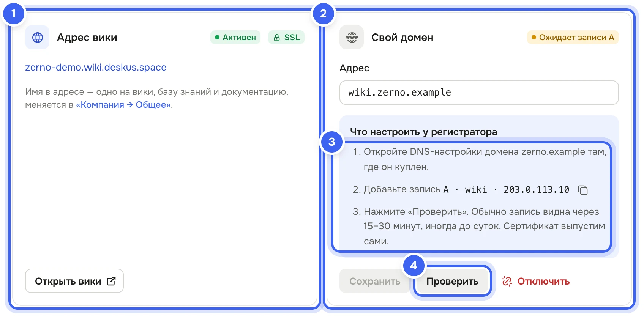Click the Проверить button
644x318 pixels.
[x=452, y=281]
